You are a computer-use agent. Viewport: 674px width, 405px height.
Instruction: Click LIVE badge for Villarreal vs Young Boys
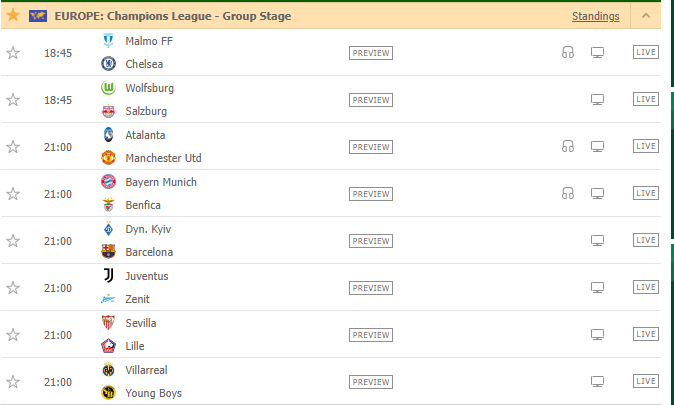[x=646, y=381]
